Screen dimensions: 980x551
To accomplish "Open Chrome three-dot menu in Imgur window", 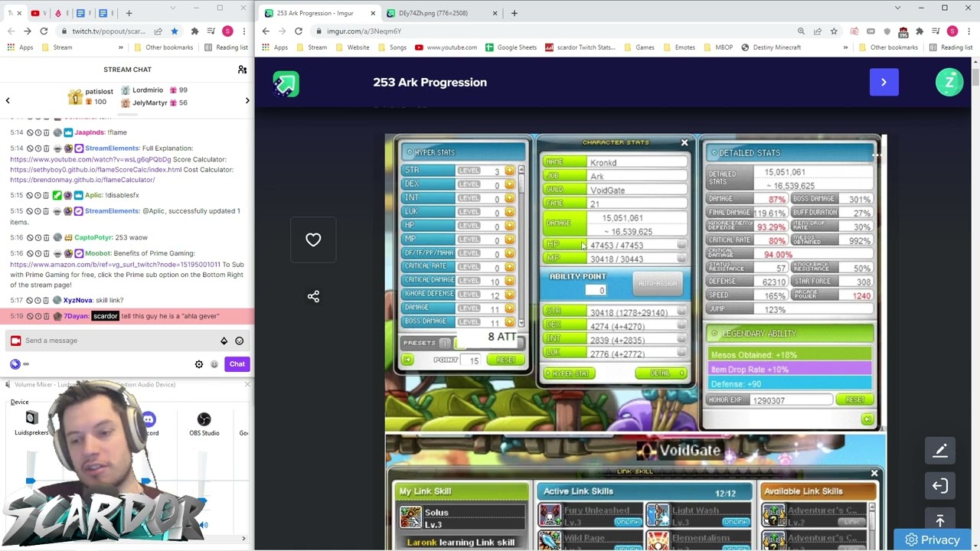I will (969, 31).
